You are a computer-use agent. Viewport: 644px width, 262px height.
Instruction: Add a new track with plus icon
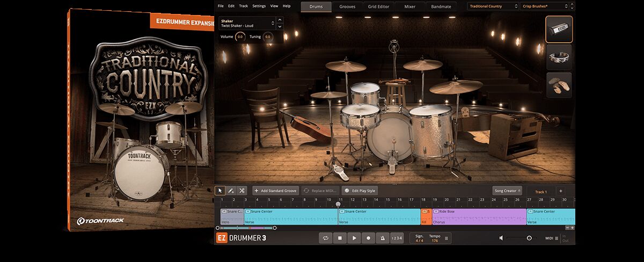[560, 191]
